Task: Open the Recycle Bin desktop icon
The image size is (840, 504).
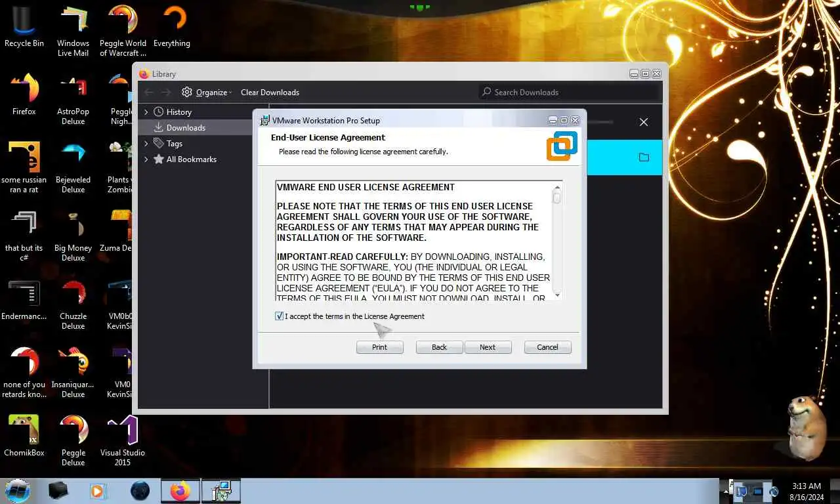Action: coord(24,27)
